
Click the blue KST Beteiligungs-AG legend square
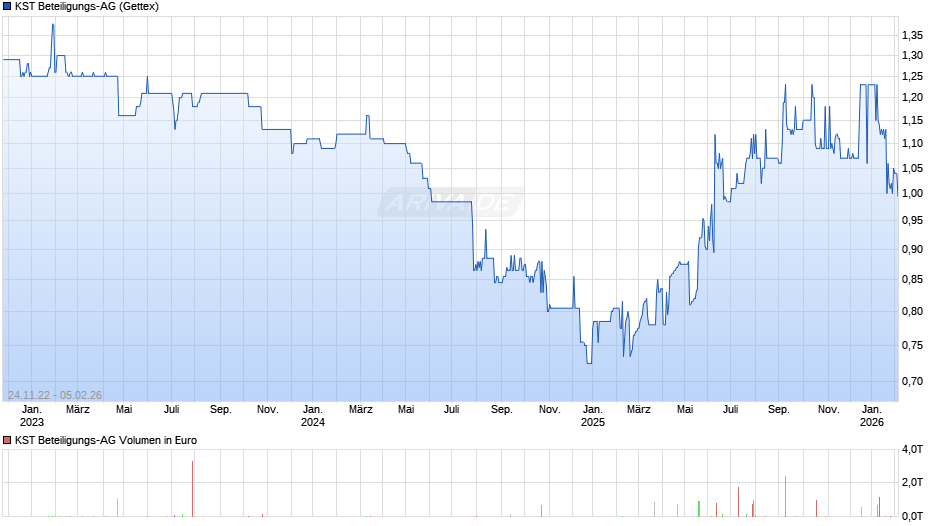(x=7, y=7)
